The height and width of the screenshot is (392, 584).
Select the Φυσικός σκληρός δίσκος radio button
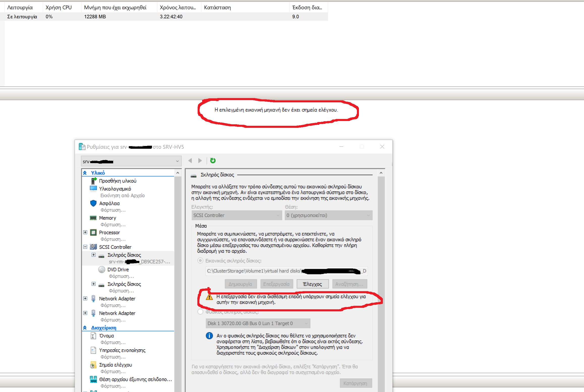[200, 312]
